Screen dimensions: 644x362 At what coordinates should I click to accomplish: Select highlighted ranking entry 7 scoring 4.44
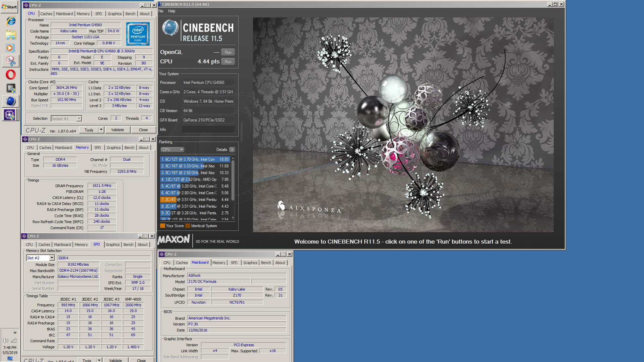(195, 200)
